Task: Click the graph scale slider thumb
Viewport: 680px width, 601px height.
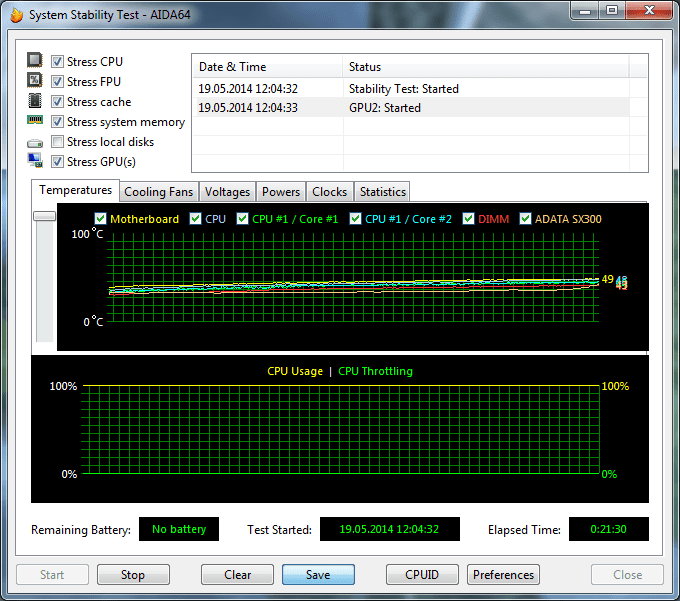Action: pyautogui.click(x=45, y=216)
